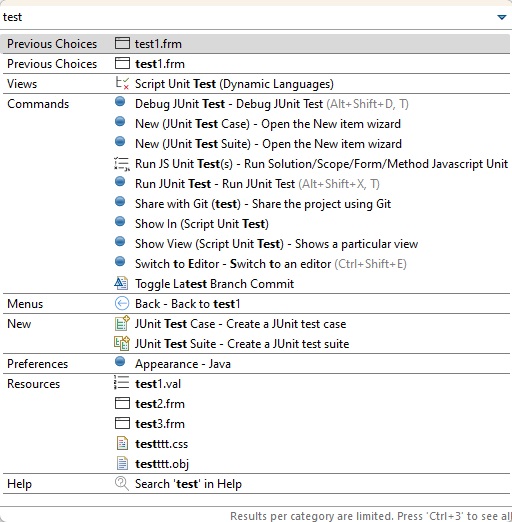This screenshot has height=522, width=512.
Task: Click the Back arrow icon
Action: click(122, 303)
